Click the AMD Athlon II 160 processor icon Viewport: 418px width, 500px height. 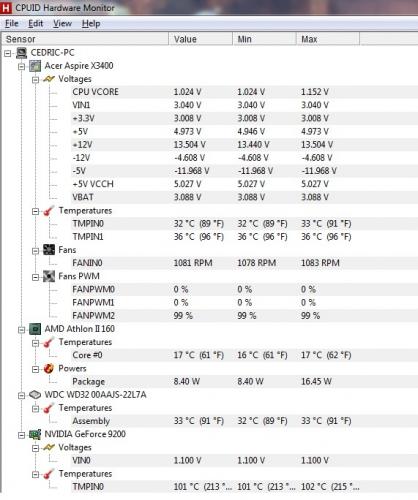point(35,329)
